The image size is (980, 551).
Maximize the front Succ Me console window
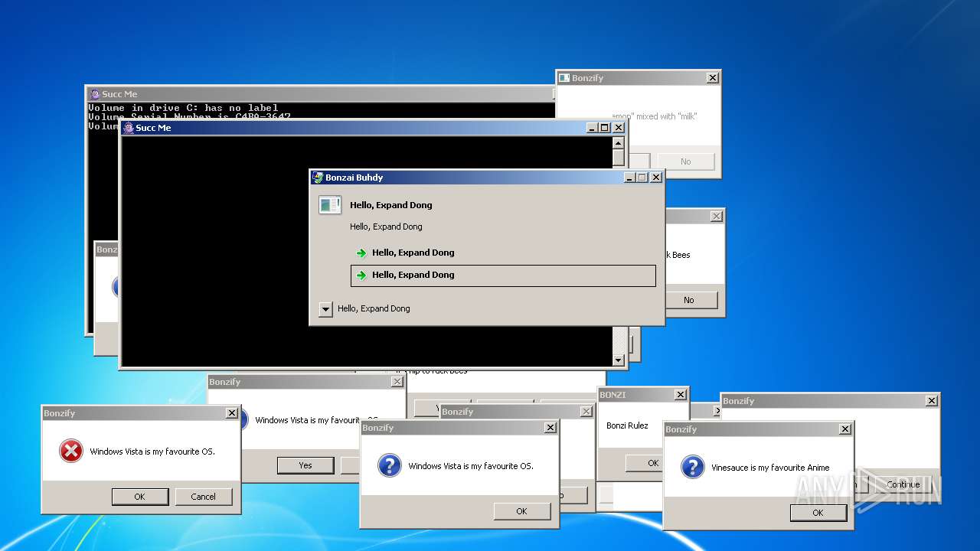pyautogui.click(x=605, y=128)
